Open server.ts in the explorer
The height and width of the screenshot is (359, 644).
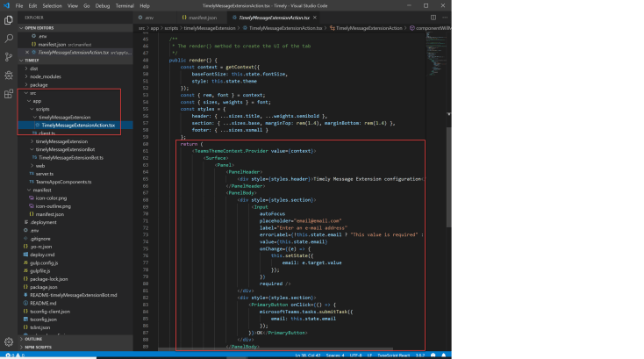point(45,174)
